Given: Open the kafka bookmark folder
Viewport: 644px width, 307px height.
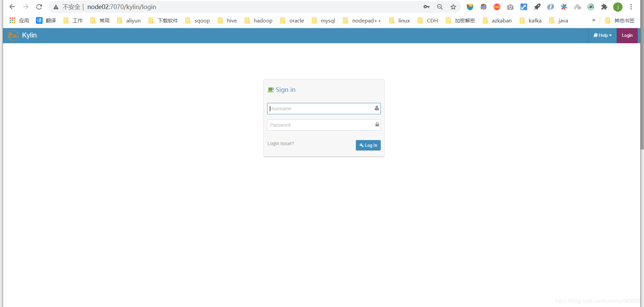Looking at the screenshot, I should coord(530,20).
